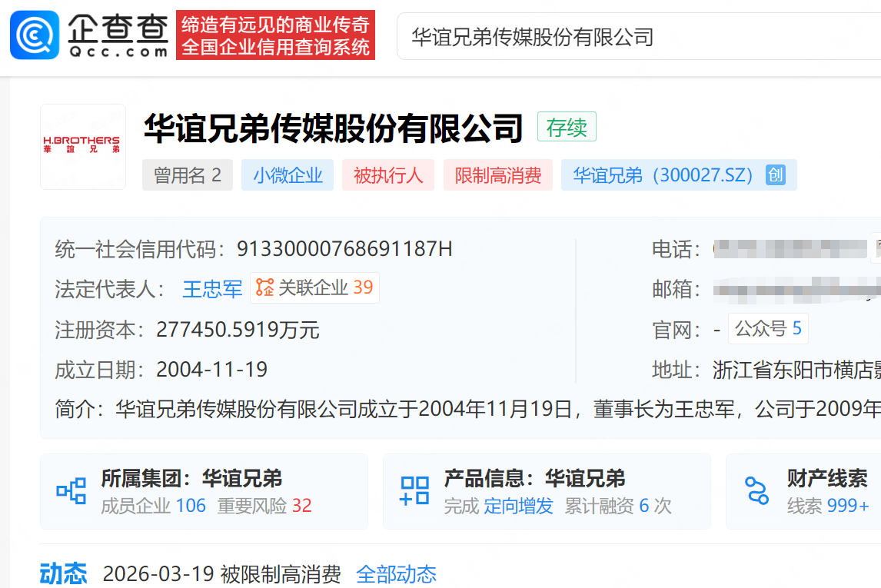Click address 浙江省东阳市横店 text
881x588 pixels.
796,370
